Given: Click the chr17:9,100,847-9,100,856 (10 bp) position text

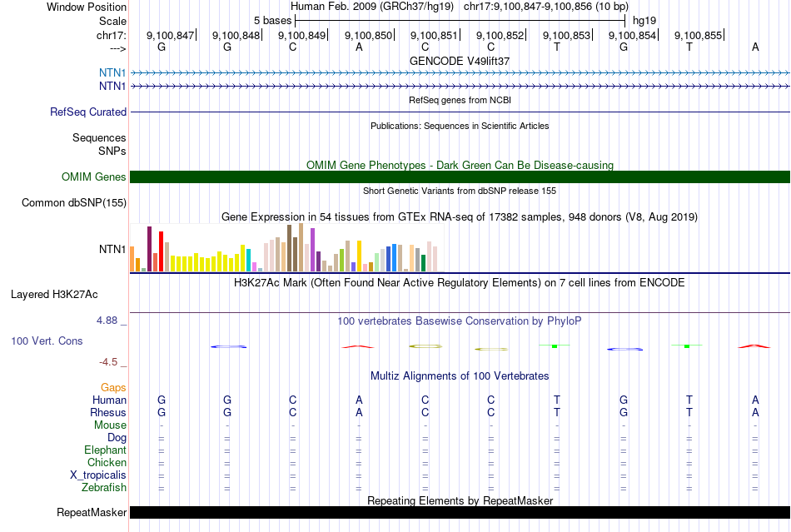Looking at the screenshot, I should (546, 7).
